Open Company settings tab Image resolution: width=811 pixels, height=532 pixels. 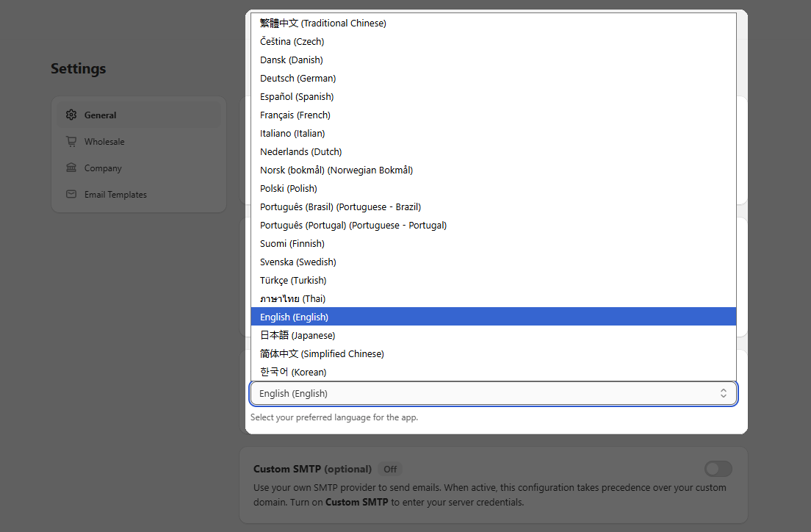(x=139, y=168)
